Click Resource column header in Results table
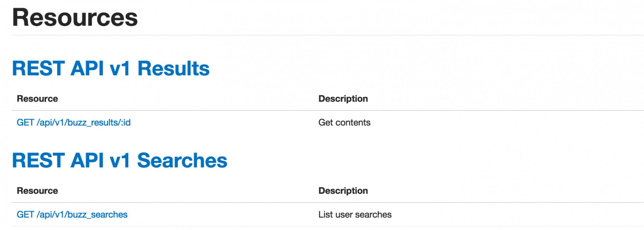The height and width of the screenshot is (230, 644). point(37,99)
